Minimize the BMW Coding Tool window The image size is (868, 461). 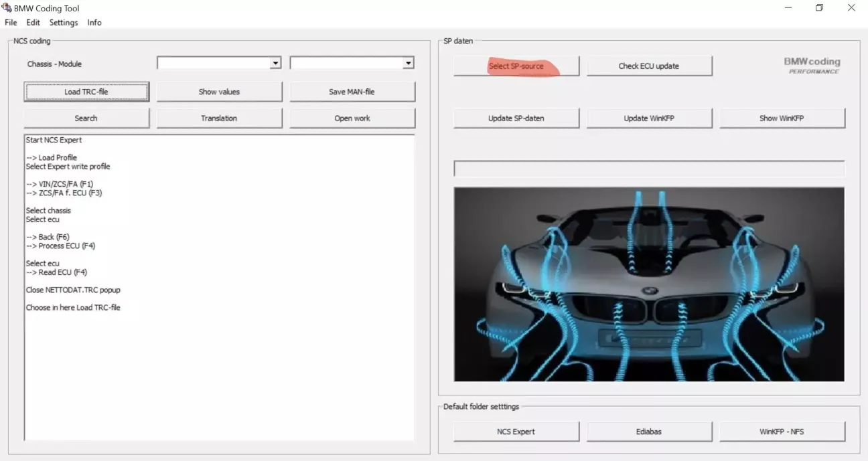pyautogui.click(x=787, y=8)
